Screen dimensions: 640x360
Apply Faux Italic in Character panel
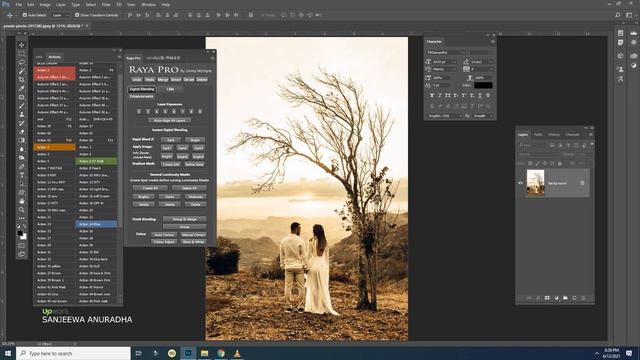[440, 96]
